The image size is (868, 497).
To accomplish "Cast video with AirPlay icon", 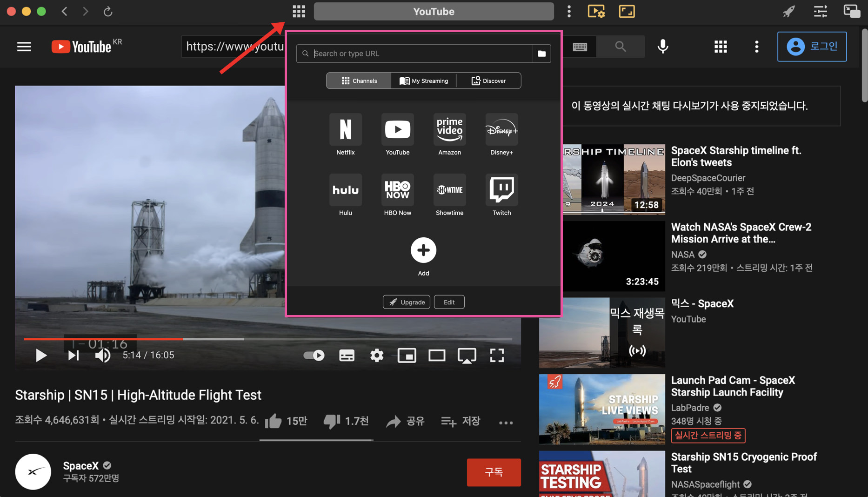I will pos(467,356).
